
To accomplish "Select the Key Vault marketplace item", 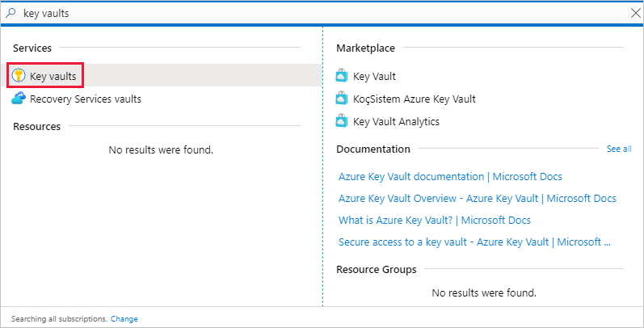I will click(x=374, y=76).
